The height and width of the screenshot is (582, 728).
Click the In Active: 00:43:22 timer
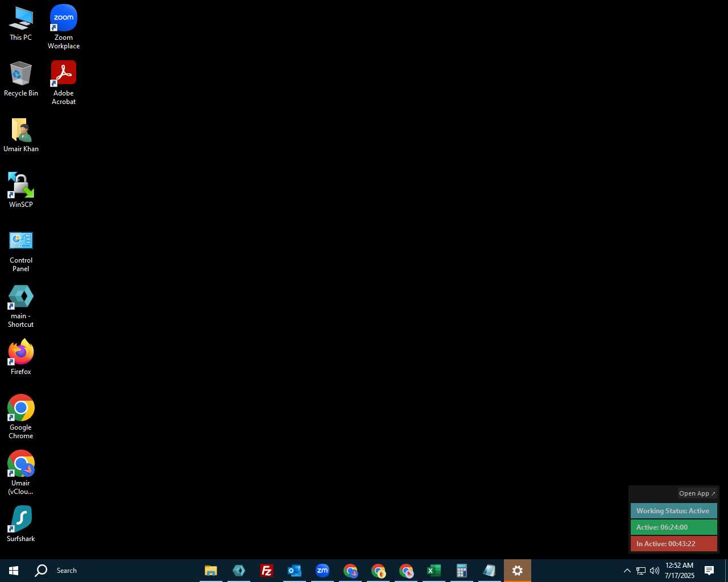click(x=674, y=544)
